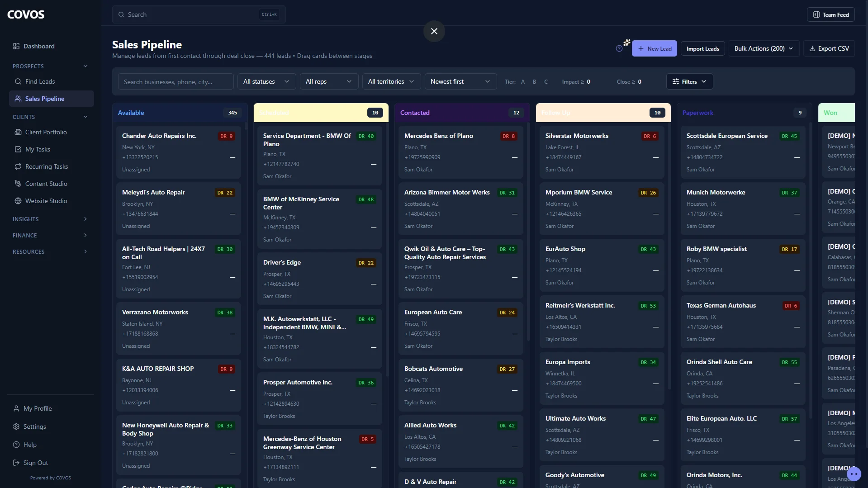Click the Export CSV button
Viewport: 868px width, 488px height.
point(829,48)
